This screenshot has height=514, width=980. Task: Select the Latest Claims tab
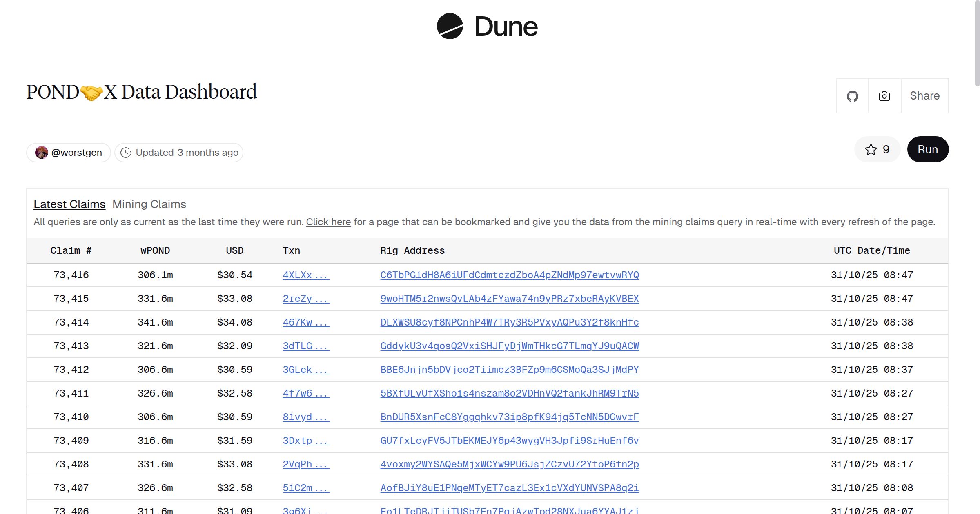pyautogui.click(x=69, y=204)
